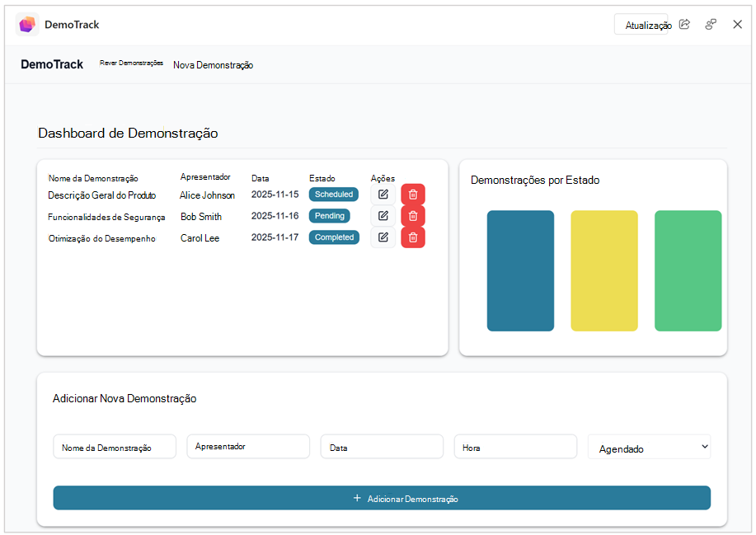Click the Demonstrações por Estado title
Image resolution: width=756 pixels, height=535 pixels.
[535, 181]
